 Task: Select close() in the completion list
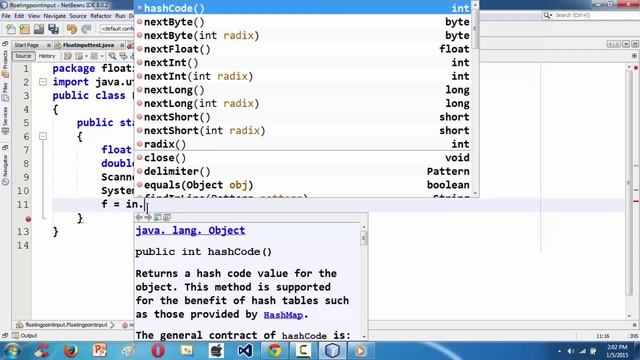303,158
